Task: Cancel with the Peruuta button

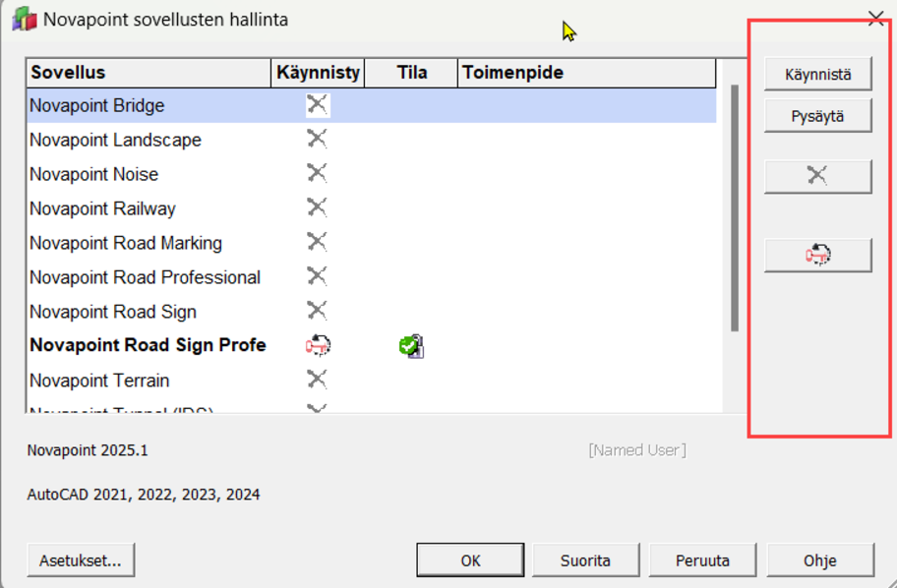Action: pyautogui.click(x=702, y=560)
